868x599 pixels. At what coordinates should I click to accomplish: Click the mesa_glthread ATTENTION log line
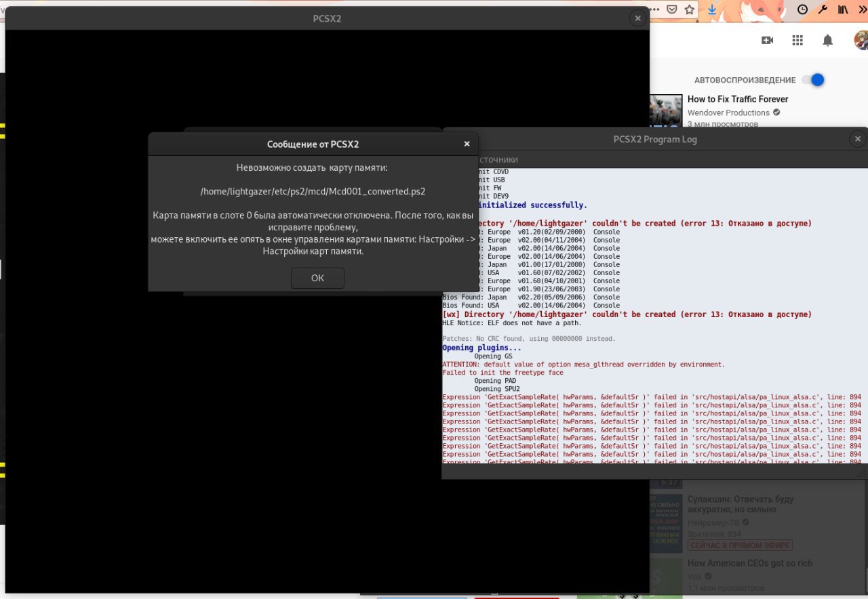pos(583,365)
